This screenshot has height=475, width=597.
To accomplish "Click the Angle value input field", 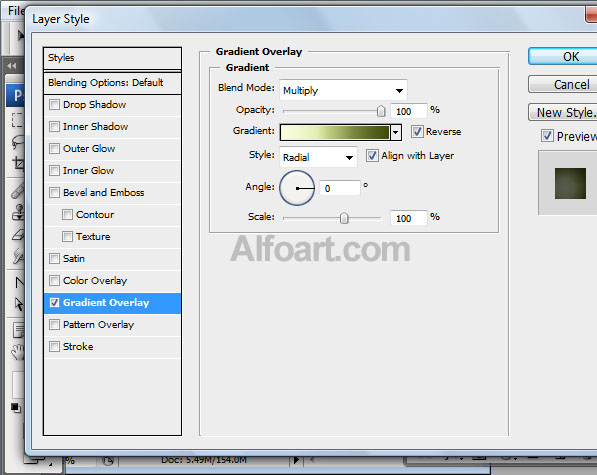I will coord(340,188).
